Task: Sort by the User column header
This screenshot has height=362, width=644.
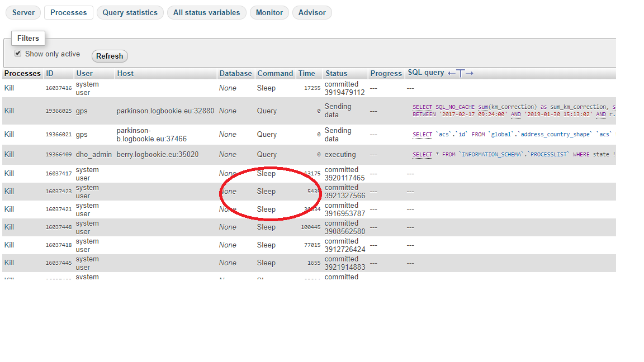Action: tap(84, 74)
